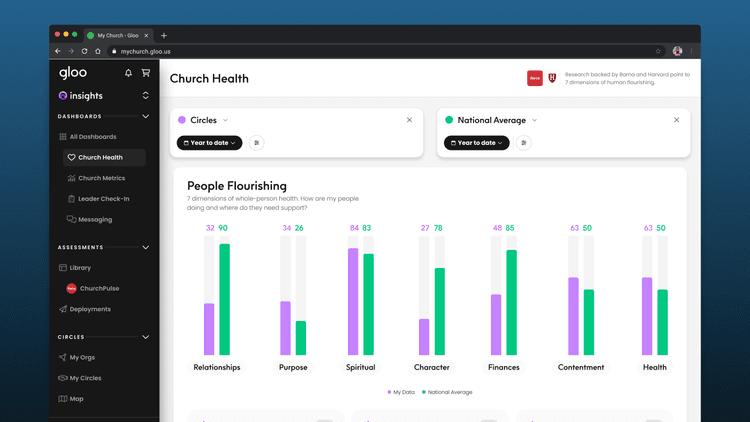750x422 pixels.
Task: Toggle My Data series in chart legend
Action: click(x=401, y=392)
